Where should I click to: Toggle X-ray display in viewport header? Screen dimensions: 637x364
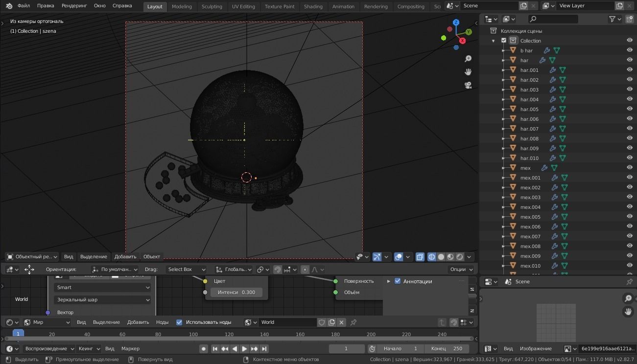420,257
